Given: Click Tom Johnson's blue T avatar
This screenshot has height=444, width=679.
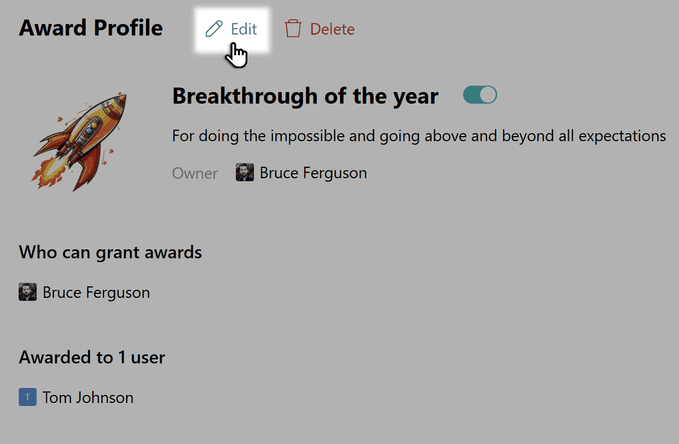Looking at the screenshot, I should click(28, 397).
